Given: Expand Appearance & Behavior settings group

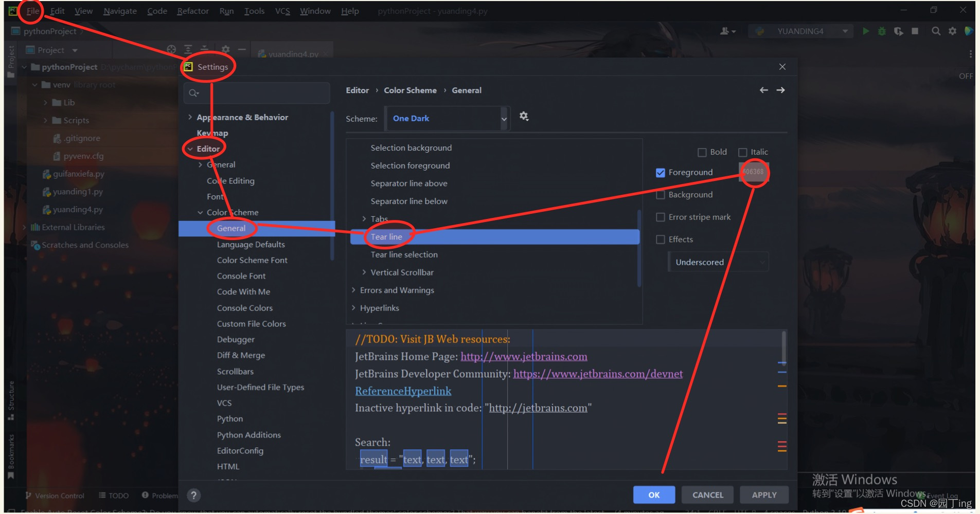Looking at the screenshot, I should (x=190, y=117).
